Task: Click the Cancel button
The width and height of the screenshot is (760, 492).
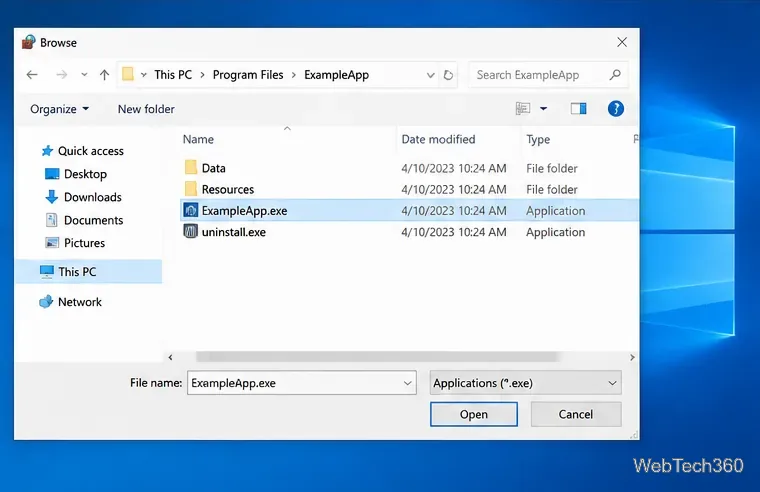Action: [x=576, y=414]
